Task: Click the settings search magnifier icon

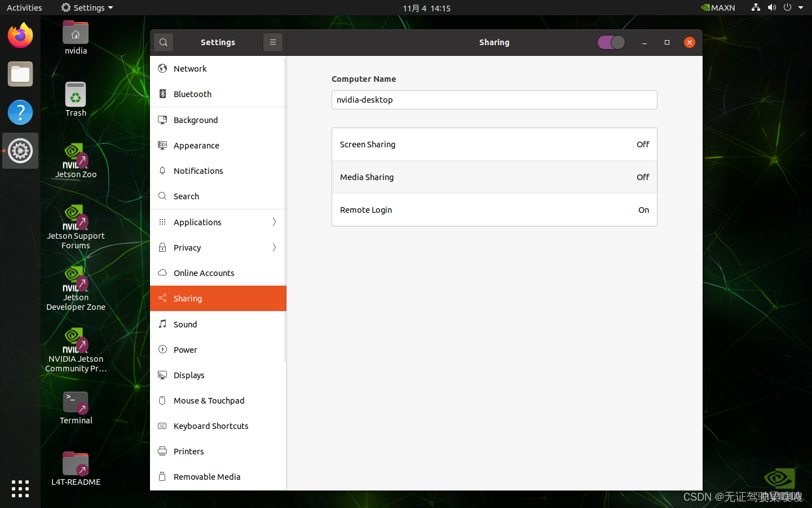Action: click(163, 42)
